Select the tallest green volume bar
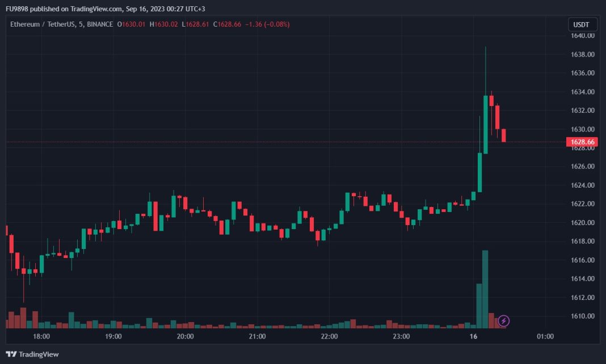 click(485, 289)
